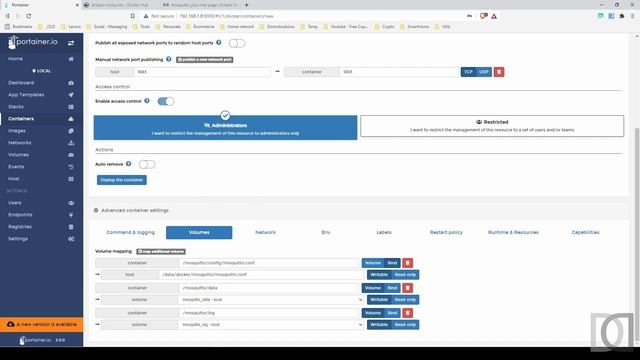Show help for publishing all exposed ports
This screenshot has width=640, height=360.
pyautogui.click(x=219, y=42)
